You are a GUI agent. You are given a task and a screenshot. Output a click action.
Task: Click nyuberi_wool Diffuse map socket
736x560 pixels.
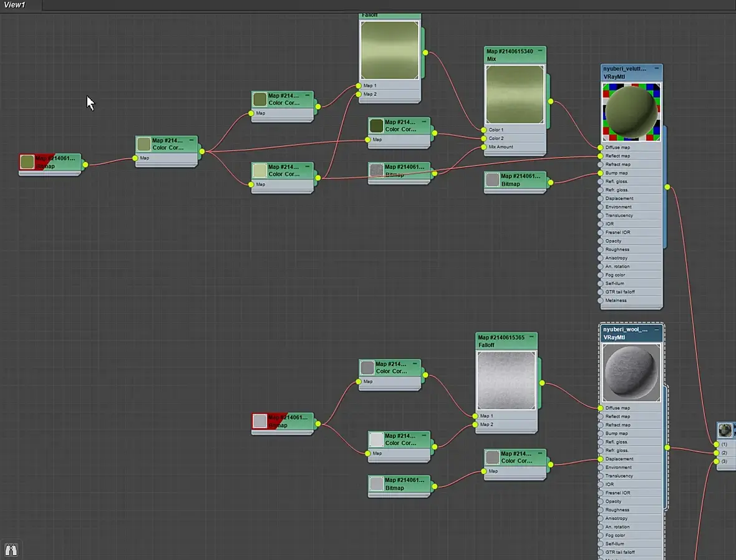[601, 408]
